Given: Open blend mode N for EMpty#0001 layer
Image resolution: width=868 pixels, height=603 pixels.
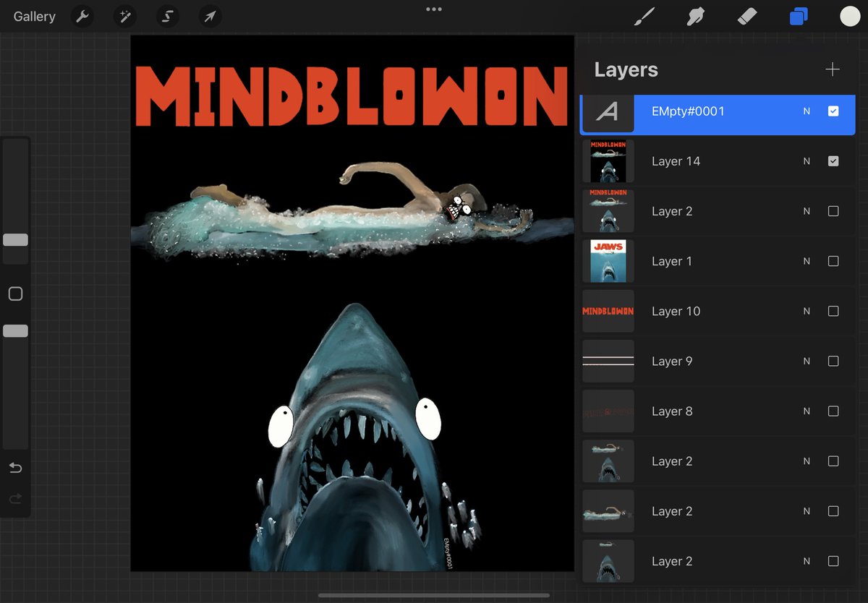Looking at the screenshot, I should [807, 111].
